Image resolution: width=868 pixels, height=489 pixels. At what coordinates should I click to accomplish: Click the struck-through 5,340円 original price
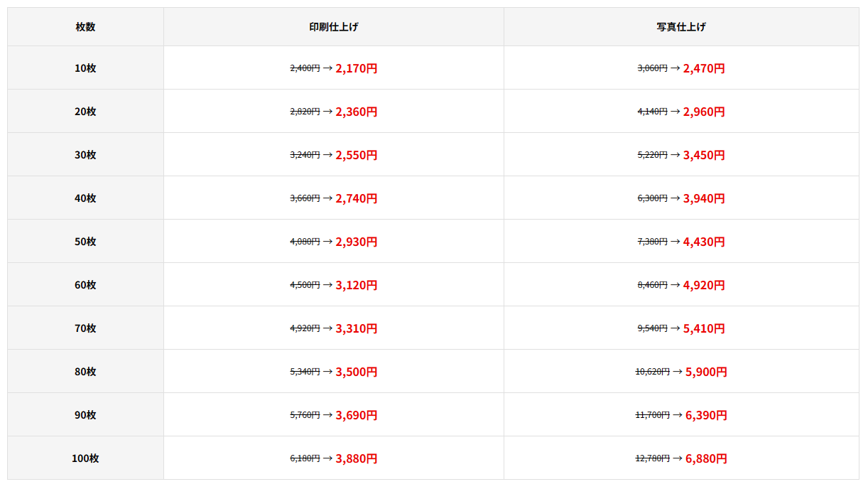point(305,372)
